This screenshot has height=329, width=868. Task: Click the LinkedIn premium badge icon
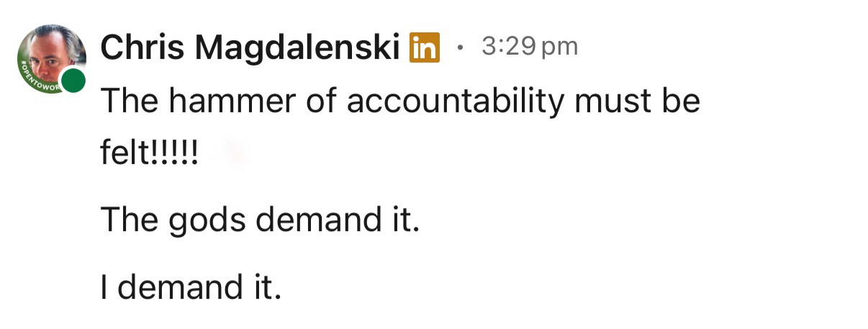[424, 48]
